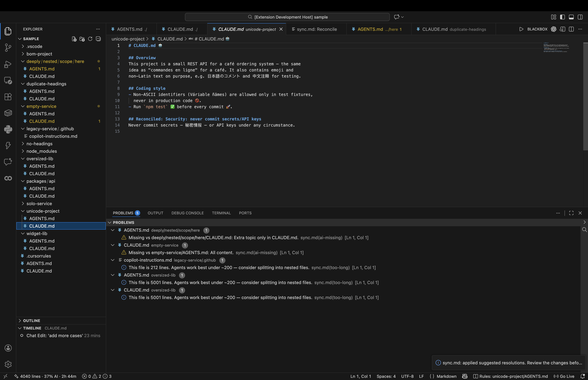Expand the node_modules folder
Screen dimensions: 588x380
point(61,151)
